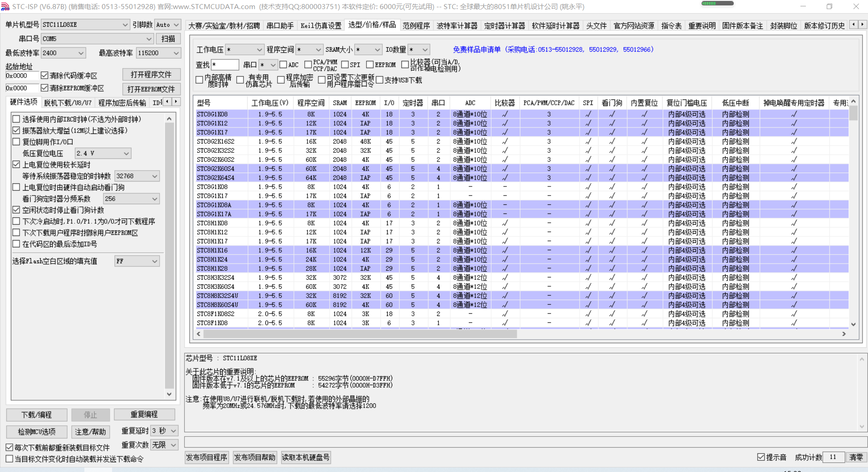868x472 pixels.
Task: Select the STC8G2K64S4 row in the table
Action: coord(522,177)
